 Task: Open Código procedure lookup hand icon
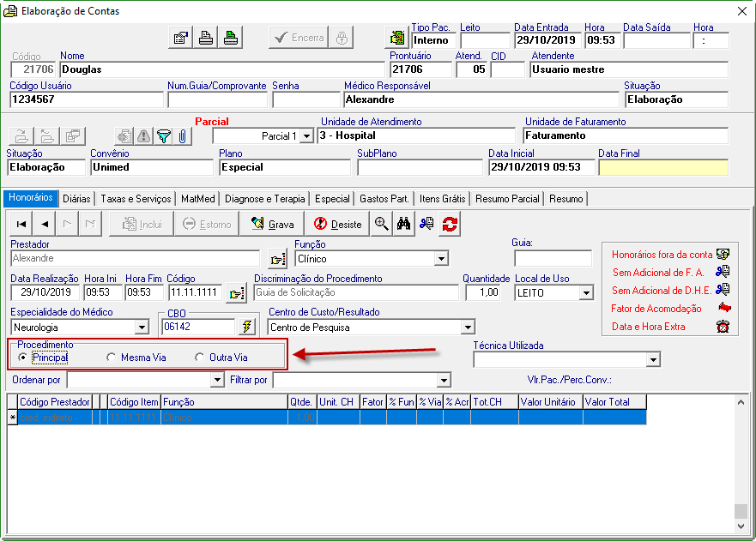[x=236, y=293]
